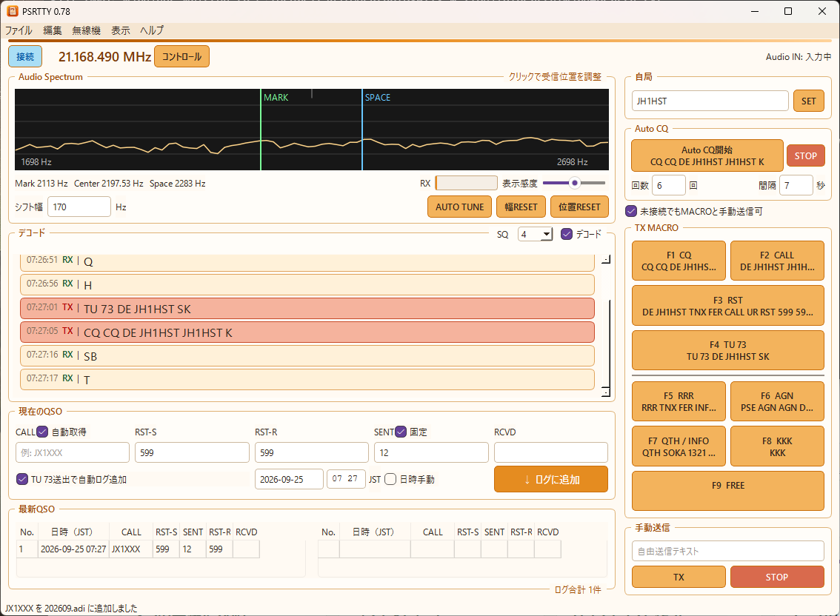The image size is (840, 616).
Task: Click the manual send STOP button
Action: point(777,577)
